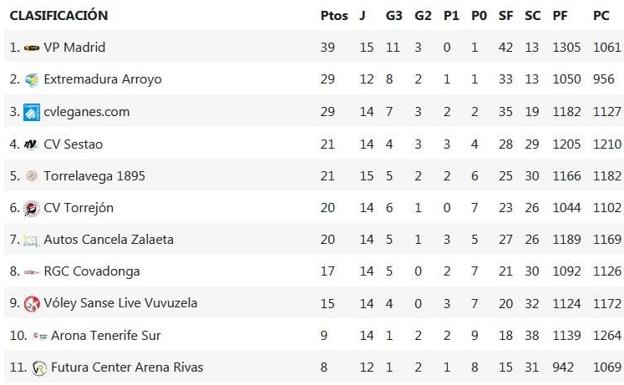Open the VP Madrid team link
The height and width of the screenshot is (385, 624).
tap(74, 47)
